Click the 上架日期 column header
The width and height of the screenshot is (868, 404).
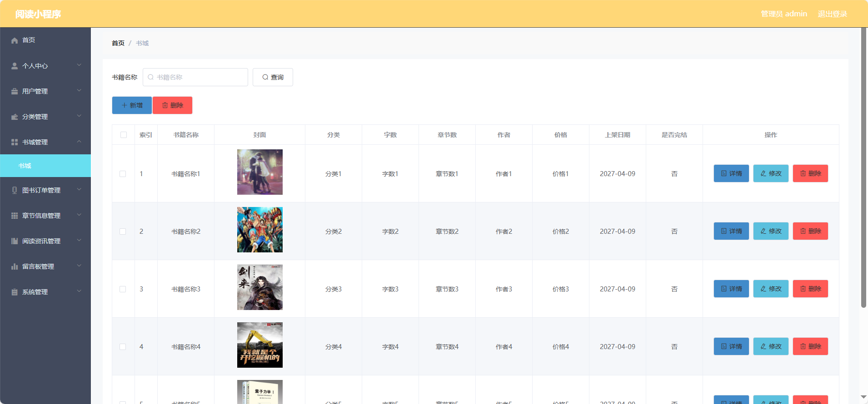click(618, 135)
